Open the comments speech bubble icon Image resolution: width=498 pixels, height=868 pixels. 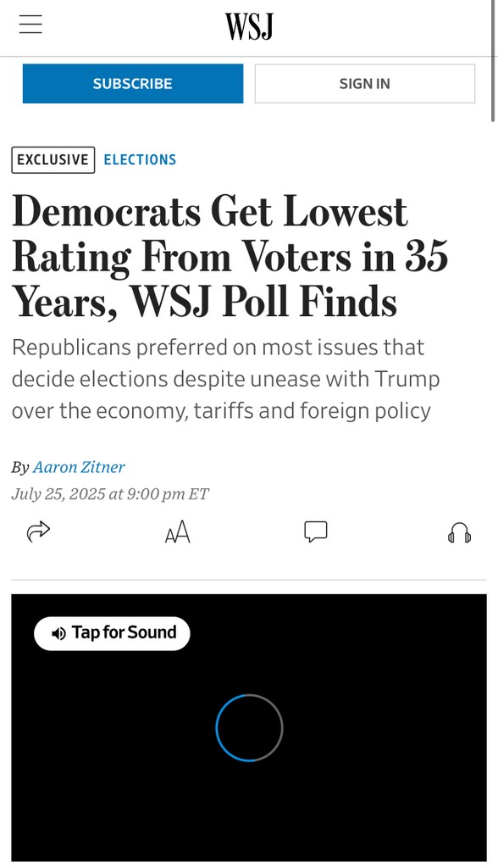click(315, 531)
